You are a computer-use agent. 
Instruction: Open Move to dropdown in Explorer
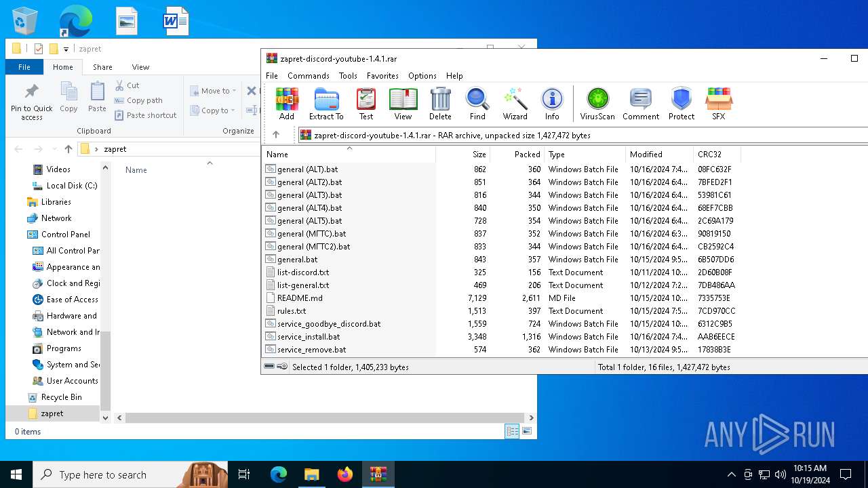click(213, 91)
